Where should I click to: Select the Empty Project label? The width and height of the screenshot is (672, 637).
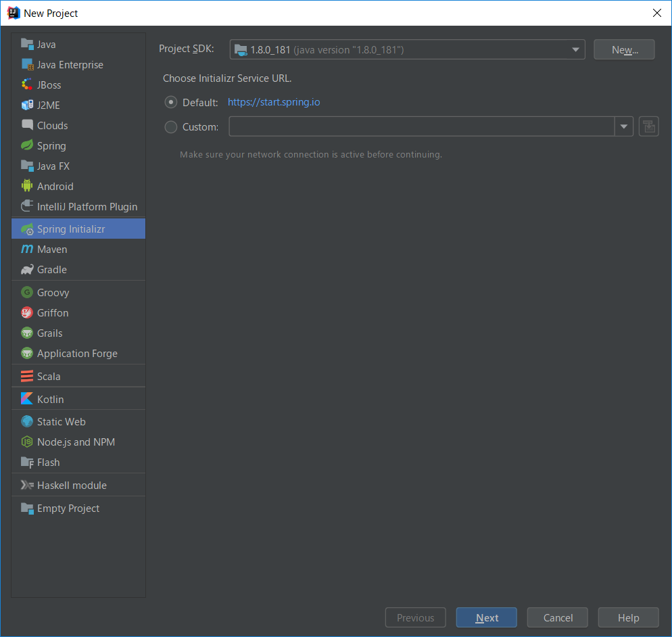click(68, 509)
